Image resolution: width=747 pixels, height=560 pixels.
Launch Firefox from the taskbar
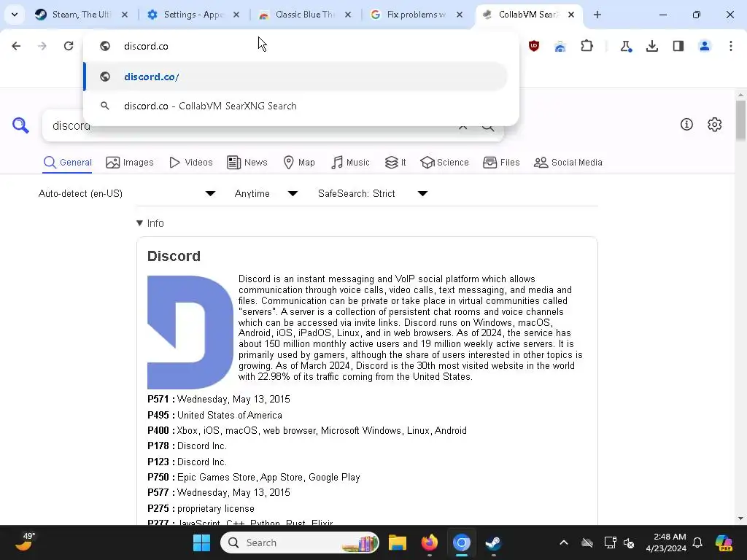(429, 542)
